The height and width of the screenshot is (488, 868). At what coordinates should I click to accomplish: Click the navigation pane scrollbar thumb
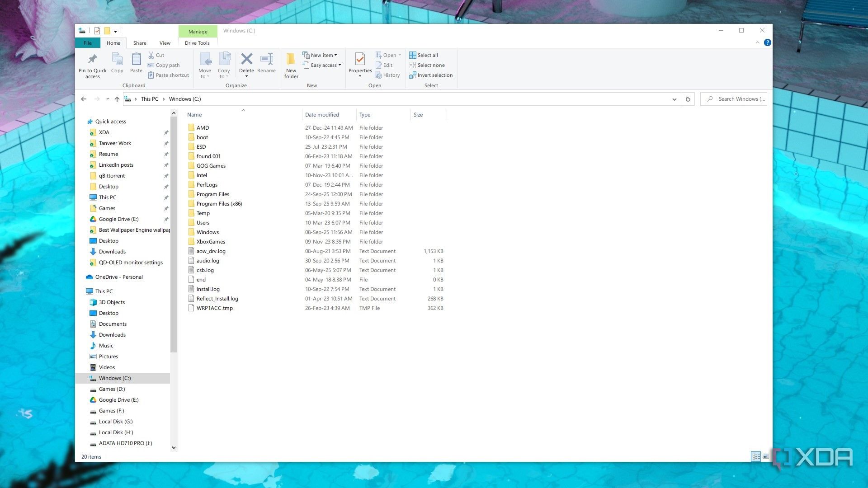(x=174, y=234)
